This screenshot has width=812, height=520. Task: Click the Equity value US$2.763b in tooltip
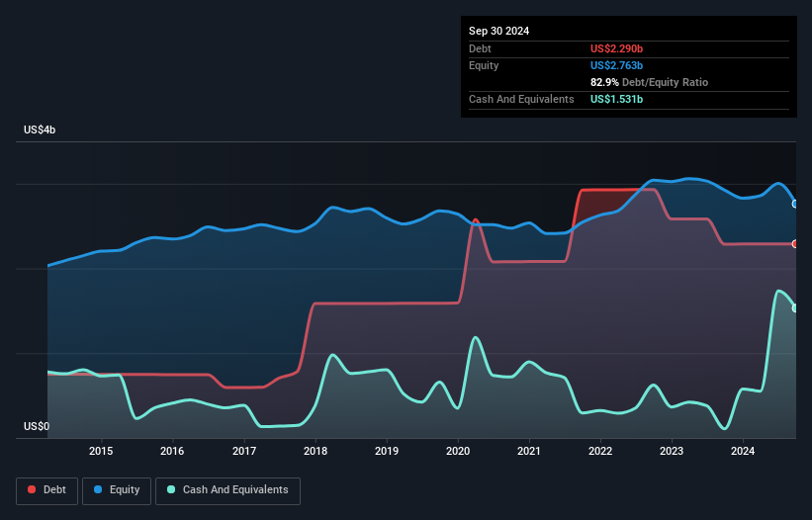click(616, 65)
